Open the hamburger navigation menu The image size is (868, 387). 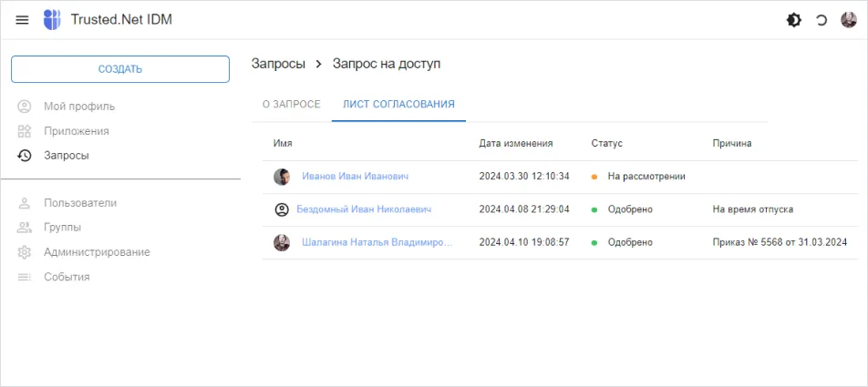pyautogui.click(x=23, y=20)
